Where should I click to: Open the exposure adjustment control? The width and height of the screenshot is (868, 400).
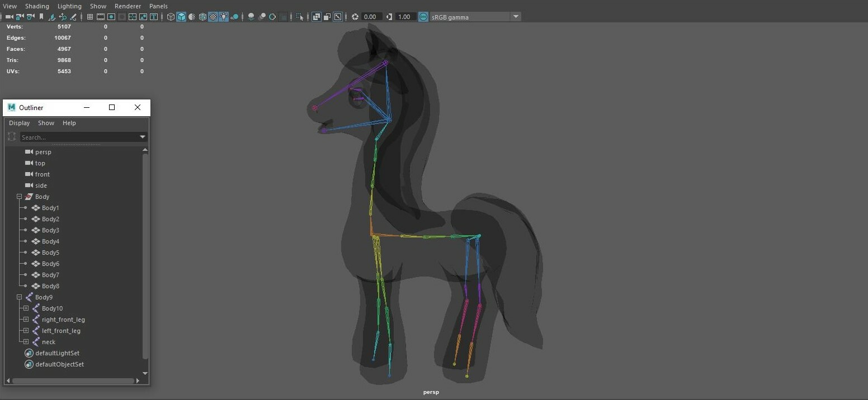click(x=354, y=17)
